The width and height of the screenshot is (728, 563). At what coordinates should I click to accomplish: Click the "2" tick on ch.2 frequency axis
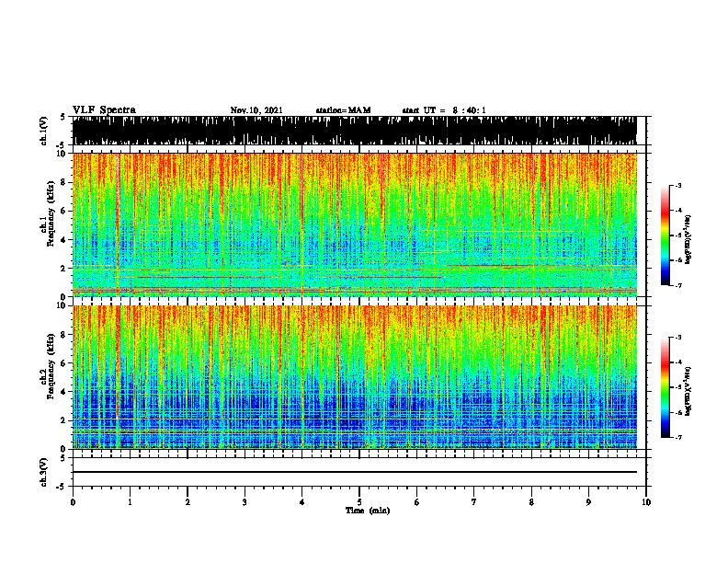pos(63,420)
